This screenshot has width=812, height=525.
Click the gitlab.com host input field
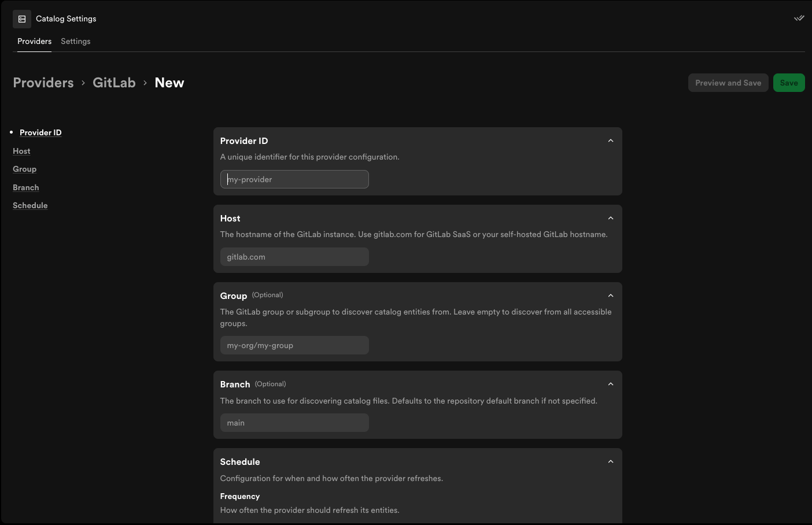pos(294,257)
